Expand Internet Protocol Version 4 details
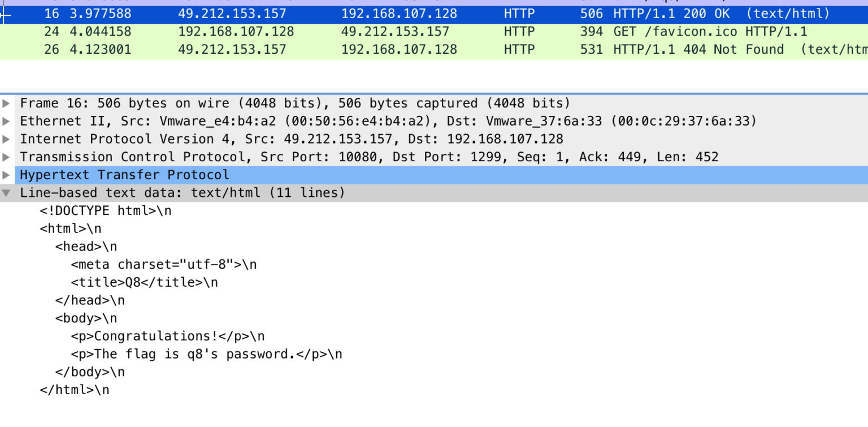This screenshot has height=427, width=868. 7,139
